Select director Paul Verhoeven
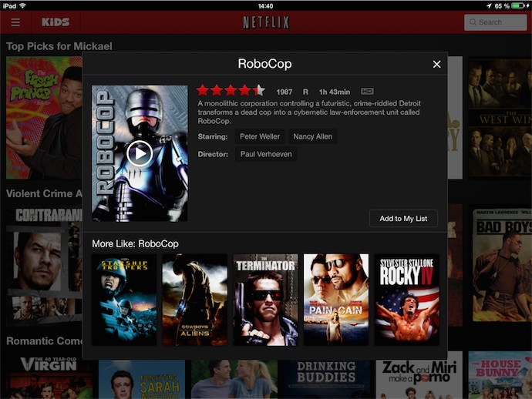The width and height of the screenshot is (532, 399). pos(266,154)
